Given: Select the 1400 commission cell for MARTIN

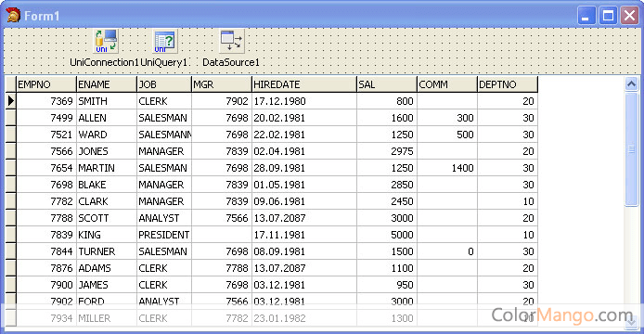Looking at the screenshot, I should pos(447,168).
